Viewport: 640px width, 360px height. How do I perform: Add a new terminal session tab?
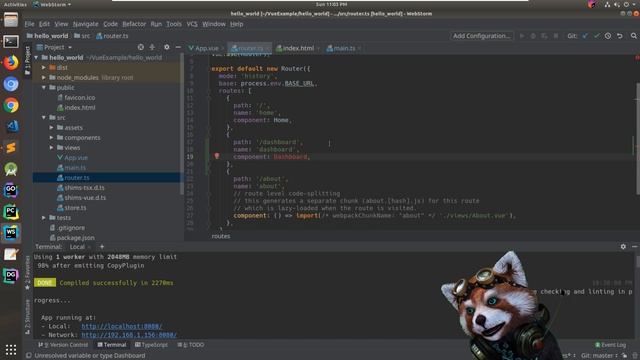point(102,247)
